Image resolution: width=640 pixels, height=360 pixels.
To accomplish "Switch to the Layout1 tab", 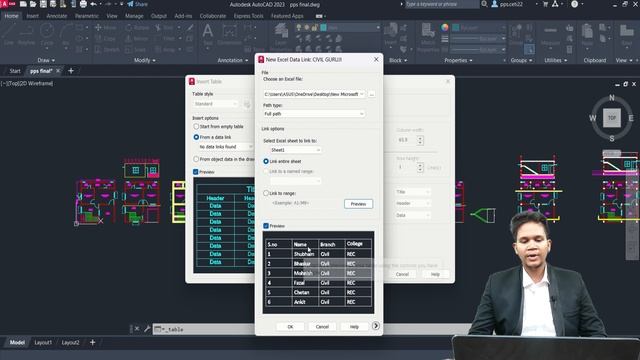I will pos(43,342).
